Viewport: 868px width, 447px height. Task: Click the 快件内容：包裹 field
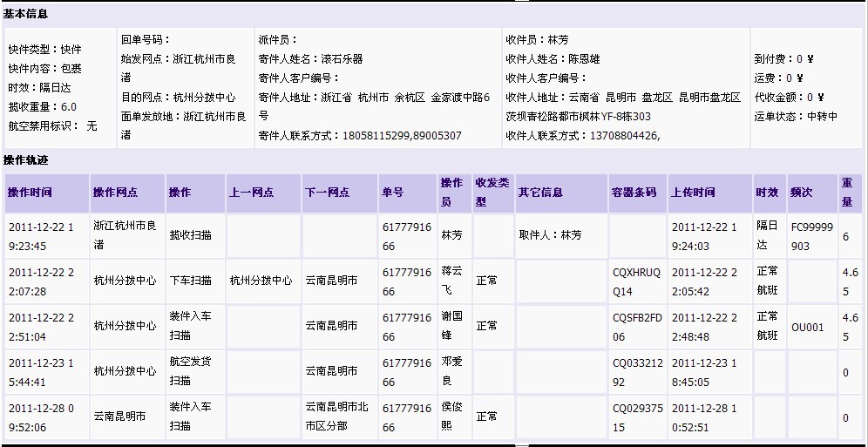(44, 69)
